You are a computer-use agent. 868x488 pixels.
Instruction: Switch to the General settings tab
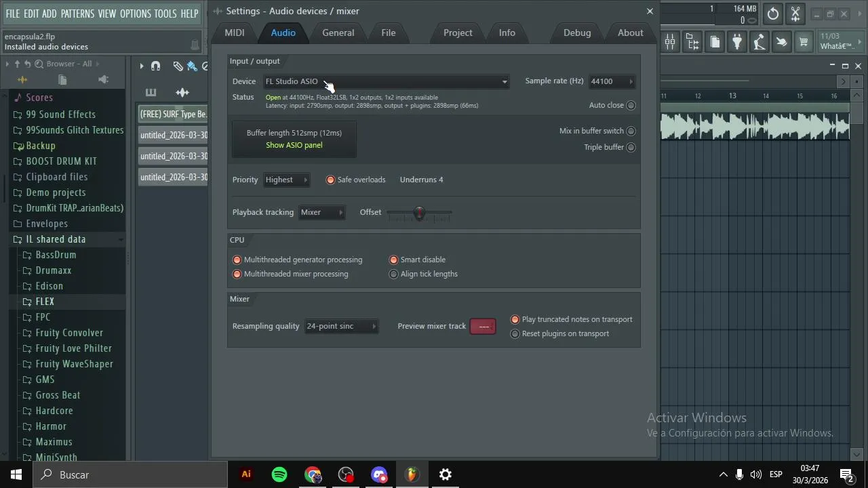pos(338,33)
